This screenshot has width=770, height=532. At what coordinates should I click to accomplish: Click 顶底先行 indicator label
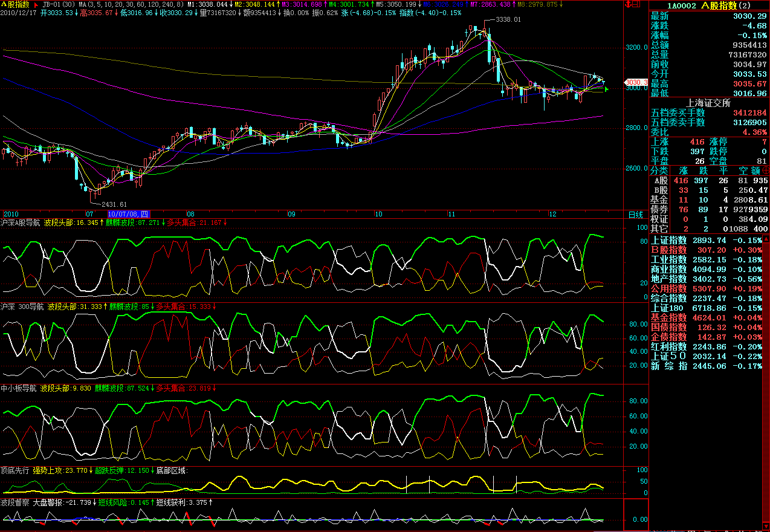coord(15,470)
